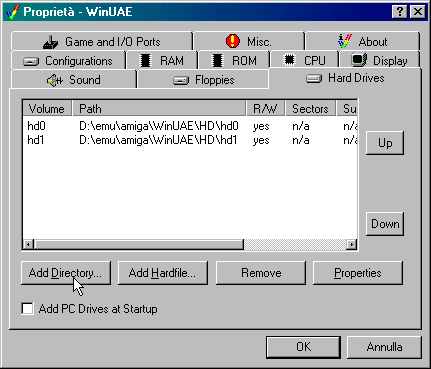431x369 pixels.
Task: Select the Hard Drives tab
Action: pos(345,78)
